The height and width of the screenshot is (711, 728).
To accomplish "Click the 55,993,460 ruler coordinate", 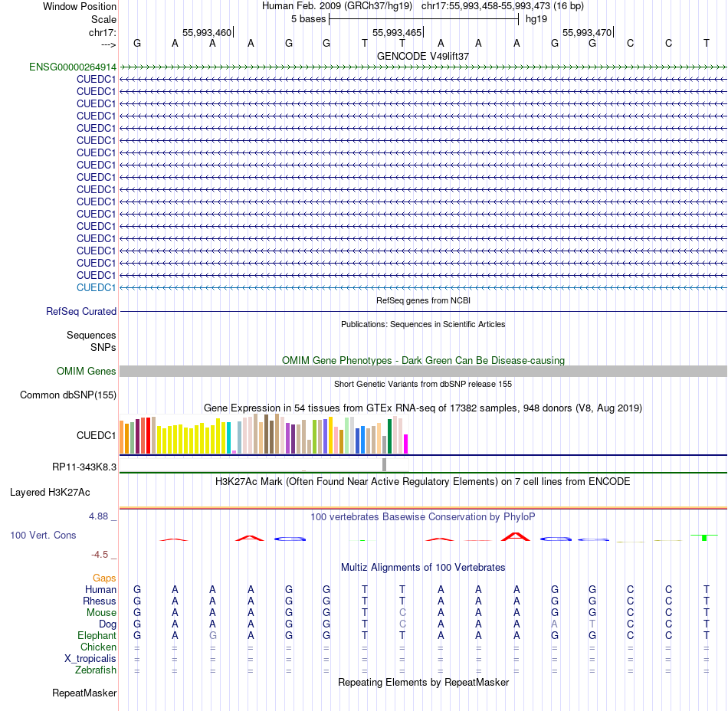I will point(207,32).
